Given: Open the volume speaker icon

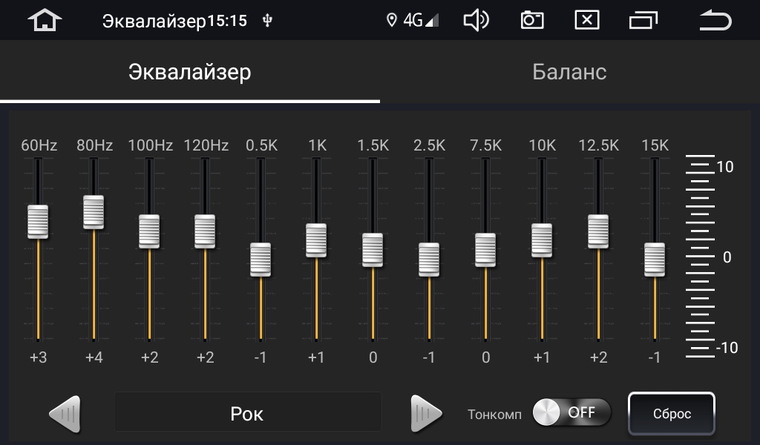Looking at the screenshot, I should click(477, 20).
